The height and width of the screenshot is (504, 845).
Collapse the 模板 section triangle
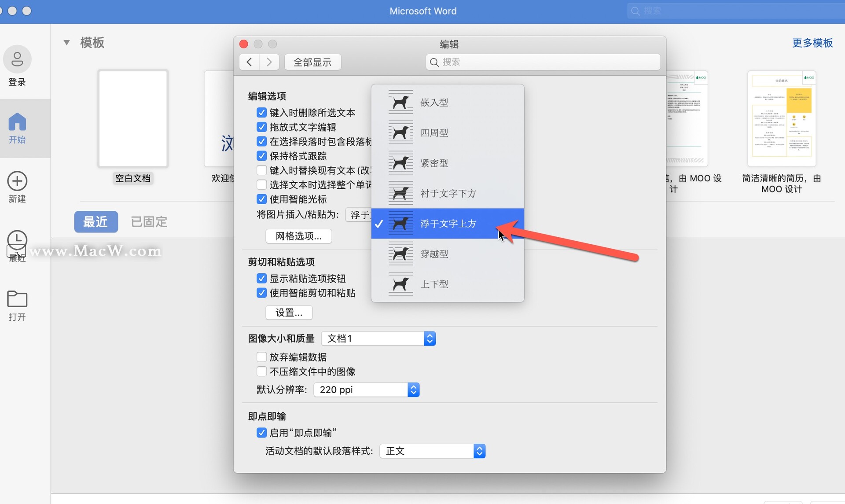click(x=66, y=43)
